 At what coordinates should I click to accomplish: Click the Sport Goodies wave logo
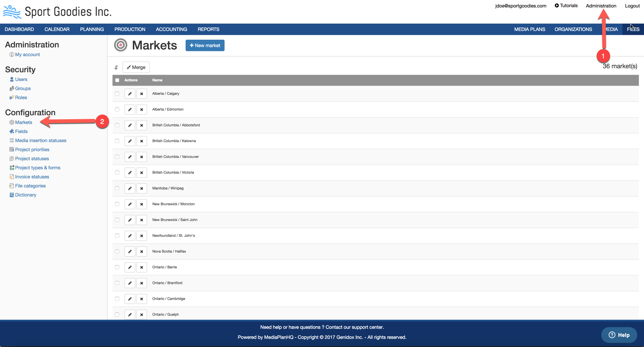pos(12,12)
